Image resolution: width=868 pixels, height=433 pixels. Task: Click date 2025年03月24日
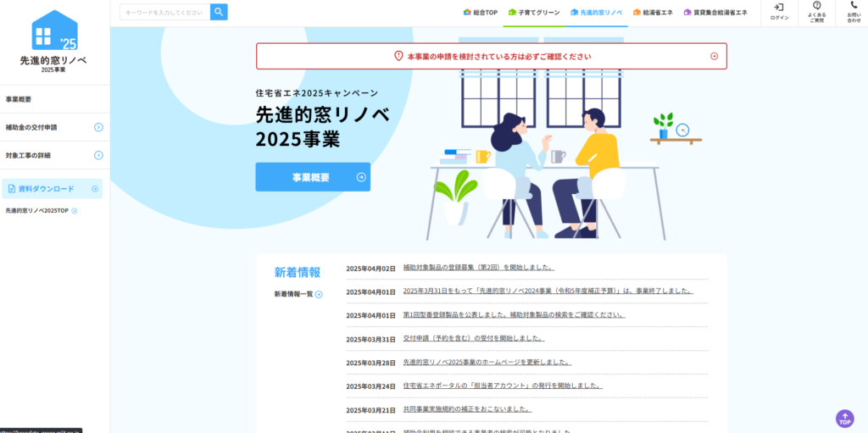[x=371, y=386]
